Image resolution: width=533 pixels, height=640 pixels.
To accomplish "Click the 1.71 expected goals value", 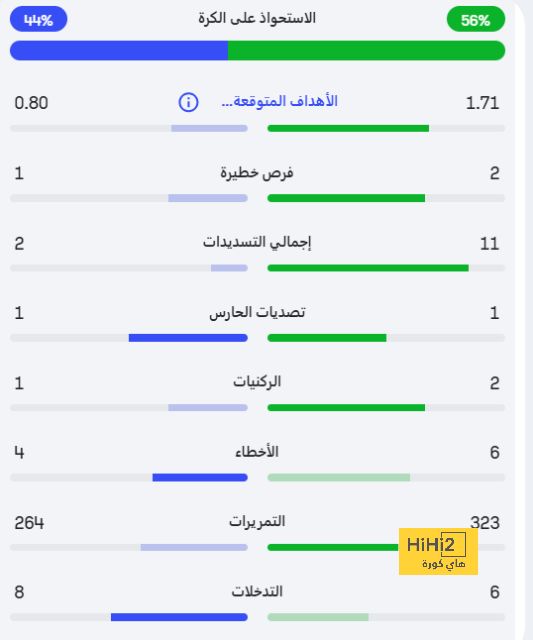I will (482, 103).
